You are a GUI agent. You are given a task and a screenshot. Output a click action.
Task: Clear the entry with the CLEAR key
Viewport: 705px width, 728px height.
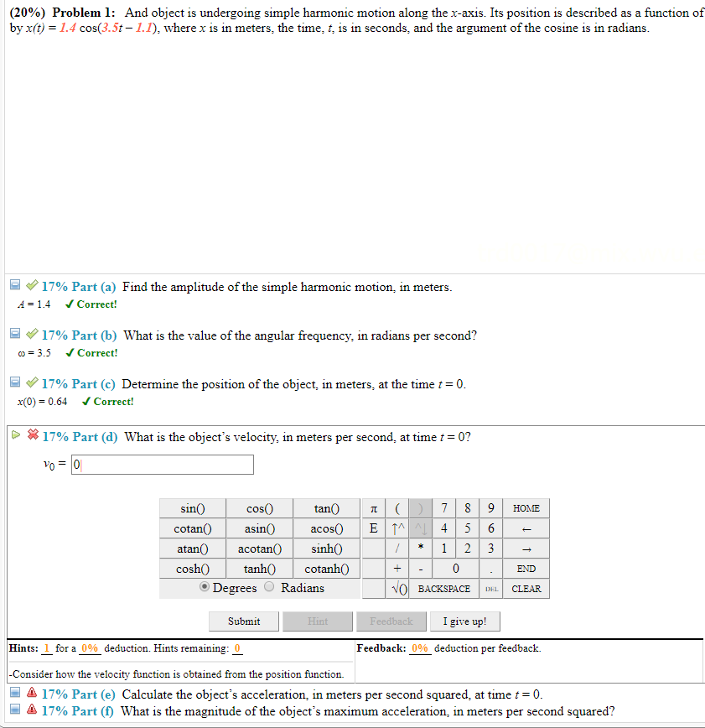pyautogui.click(x=525, y=588)
